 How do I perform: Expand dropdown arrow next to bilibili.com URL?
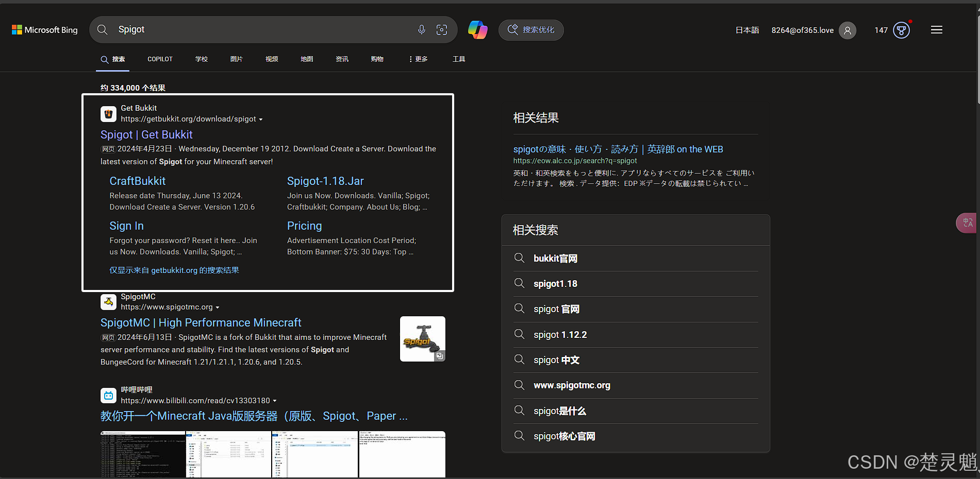point(275,401)
